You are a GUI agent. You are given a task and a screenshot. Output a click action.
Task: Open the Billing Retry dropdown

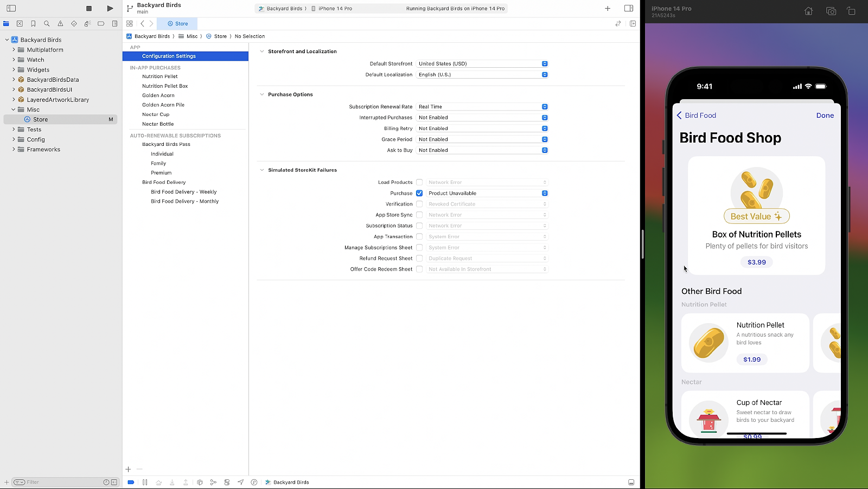(482, 128)
